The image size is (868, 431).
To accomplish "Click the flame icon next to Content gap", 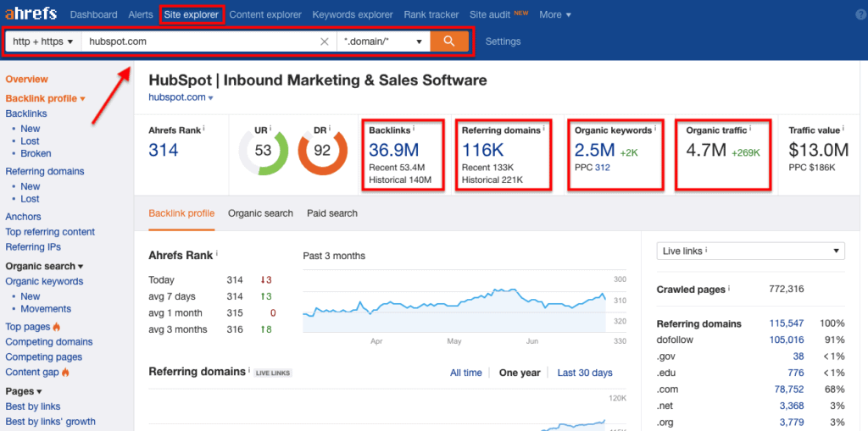I will 65,373.
